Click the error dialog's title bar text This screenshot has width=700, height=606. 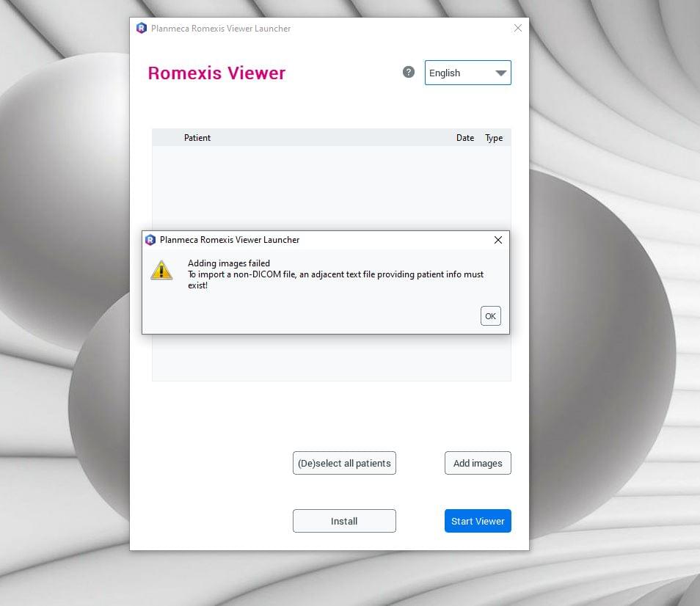[230, 240]
